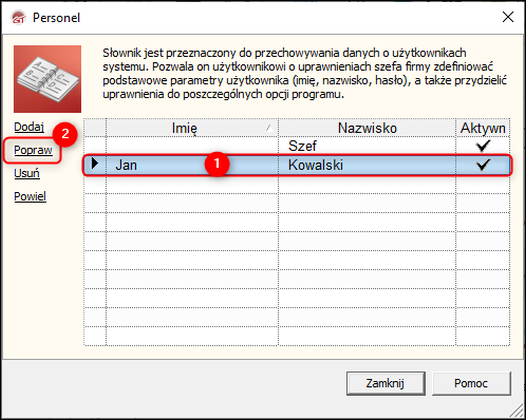
Task: Click the red dictionary book icon
Action: tap(47, 79)
